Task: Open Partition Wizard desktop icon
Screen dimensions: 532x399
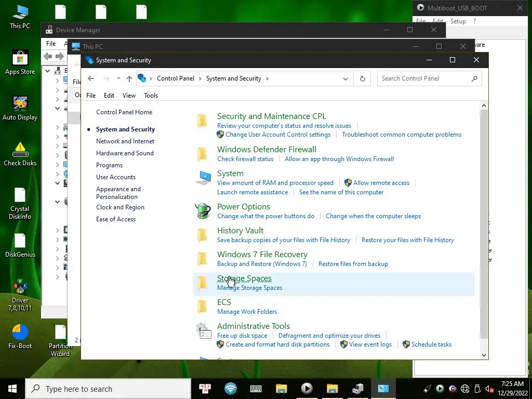Action: point(60,341)
